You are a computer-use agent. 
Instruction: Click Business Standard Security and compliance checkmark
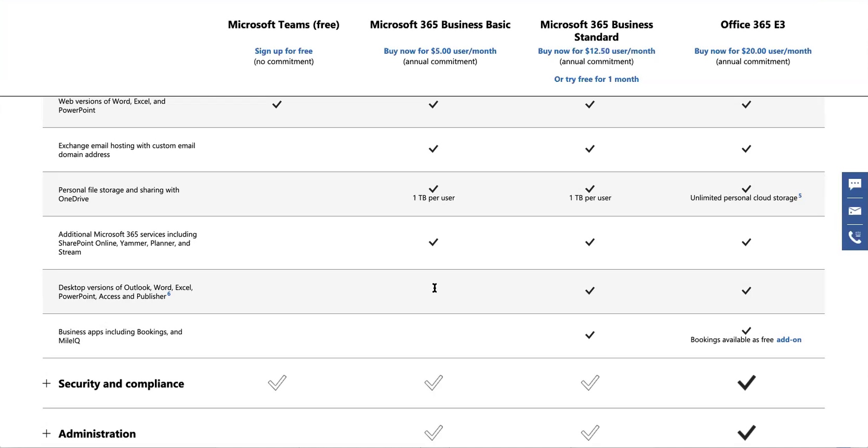coord(590,383)
